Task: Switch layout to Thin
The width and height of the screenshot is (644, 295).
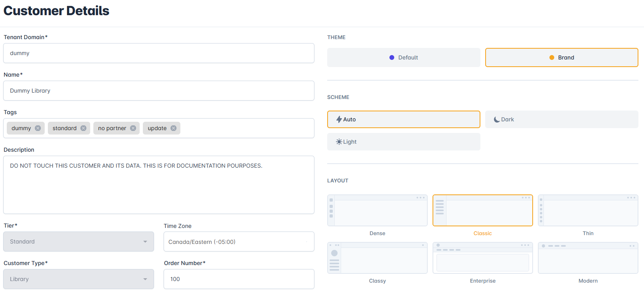Action: click(588, 210)
